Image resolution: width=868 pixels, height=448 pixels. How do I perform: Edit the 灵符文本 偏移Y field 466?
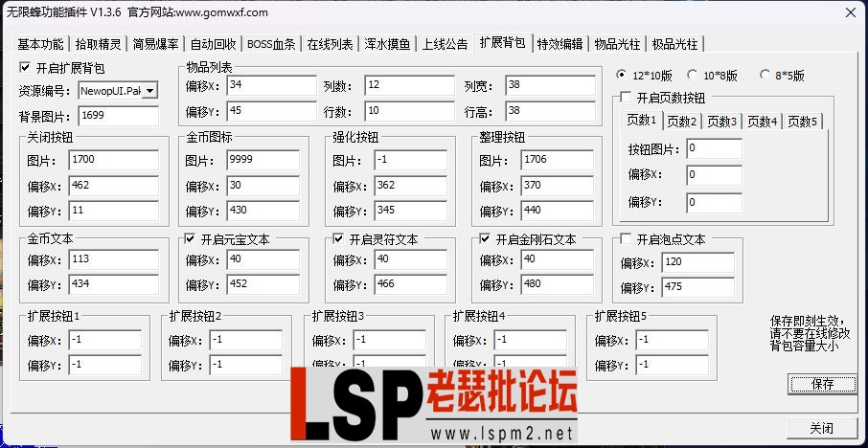click(x=411, y=284)
